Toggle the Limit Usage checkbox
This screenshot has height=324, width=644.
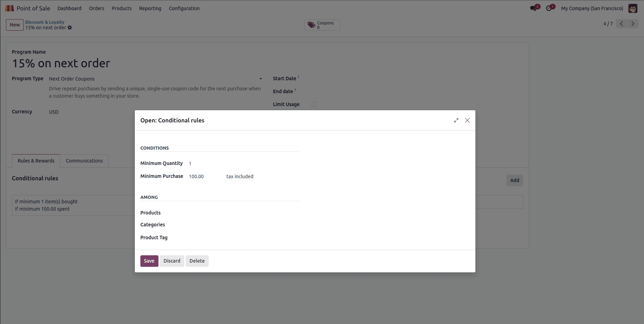[314, 104]
